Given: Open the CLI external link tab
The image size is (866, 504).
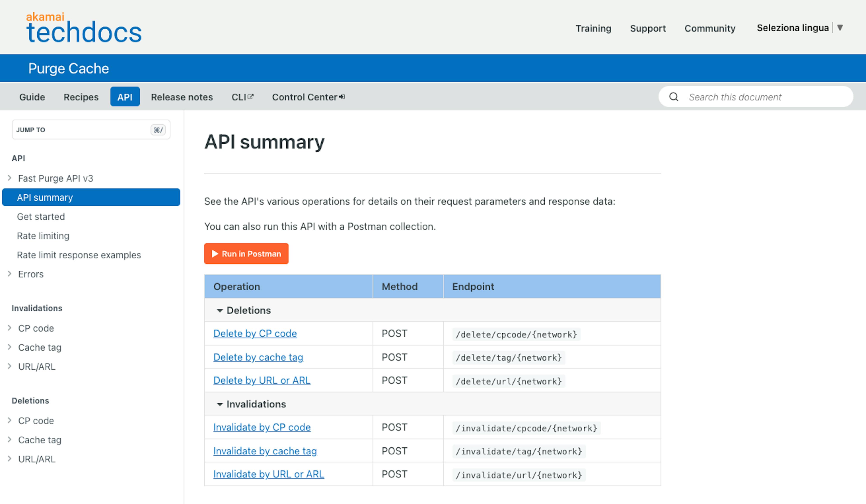Looking at the screenshot, I should (242, 97).
